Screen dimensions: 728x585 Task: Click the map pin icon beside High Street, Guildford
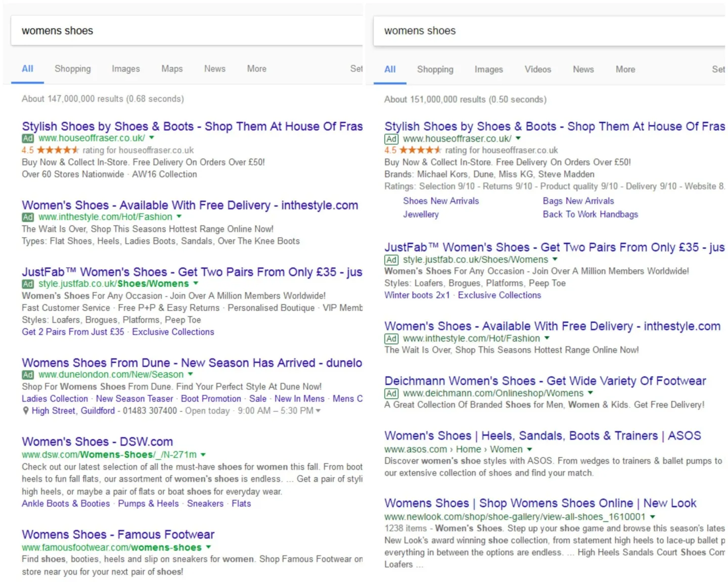(x=26, y=411)
